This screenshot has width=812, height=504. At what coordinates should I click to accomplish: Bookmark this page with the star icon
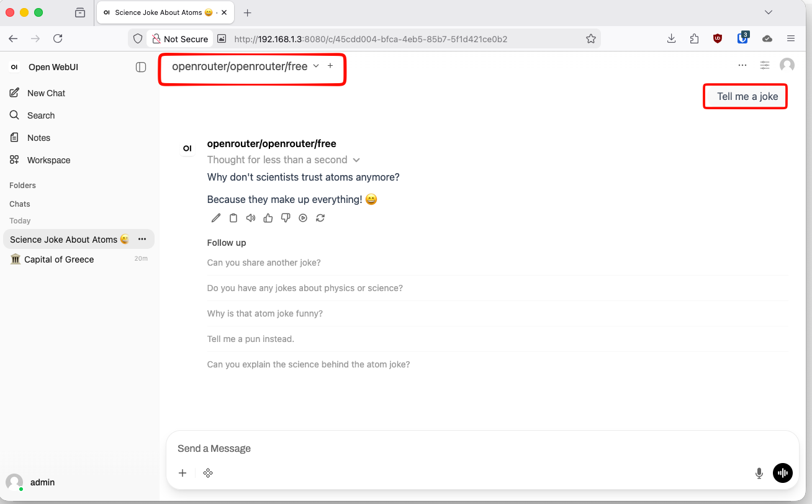pos(591,38)
